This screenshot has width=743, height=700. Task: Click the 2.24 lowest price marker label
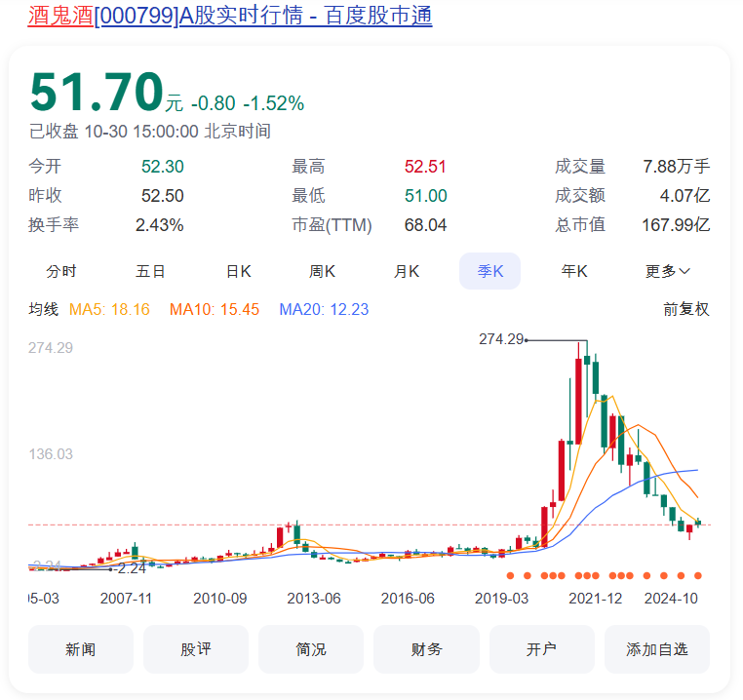point(132,567)
